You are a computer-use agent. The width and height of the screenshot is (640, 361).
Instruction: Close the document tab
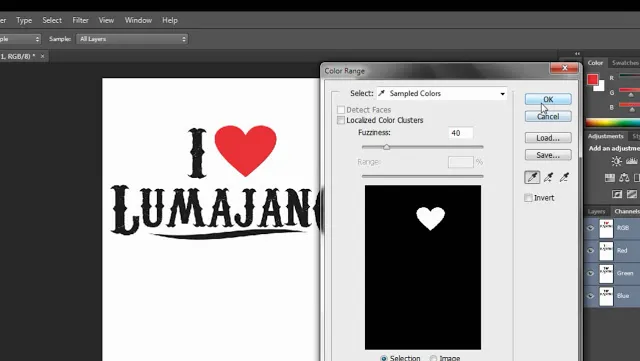(42, 56)
